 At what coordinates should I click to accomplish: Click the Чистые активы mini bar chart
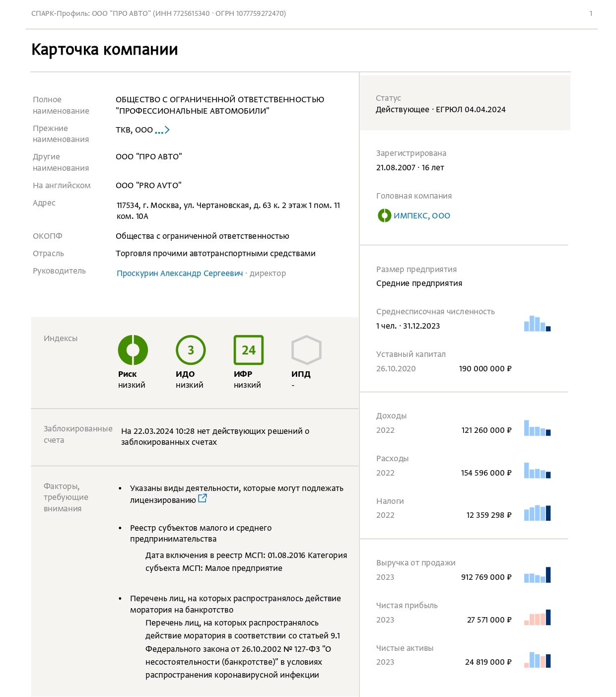tap(537, 660)
